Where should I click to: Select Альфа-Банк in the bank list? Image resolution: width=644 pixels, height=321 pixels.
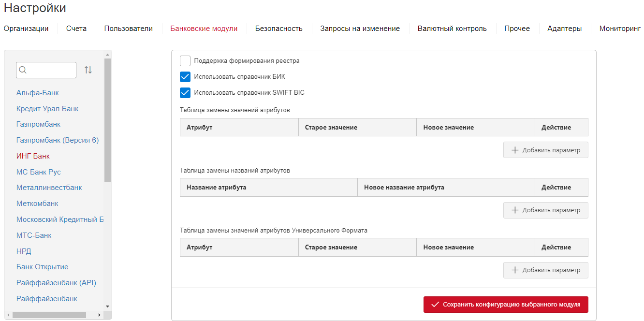point(38,93)
